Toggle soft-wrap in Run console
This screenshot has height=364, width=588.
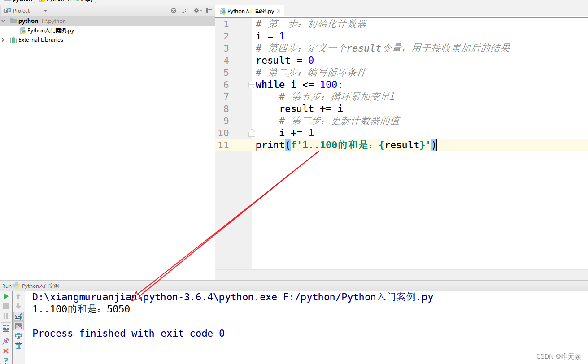18,316
